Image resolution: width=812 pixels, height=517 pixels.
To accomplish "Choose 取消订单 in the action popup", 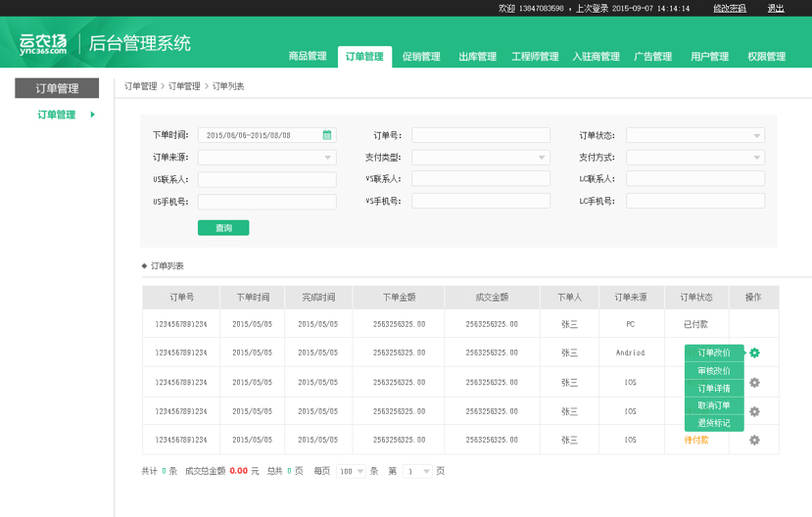I will pos(714,405).
